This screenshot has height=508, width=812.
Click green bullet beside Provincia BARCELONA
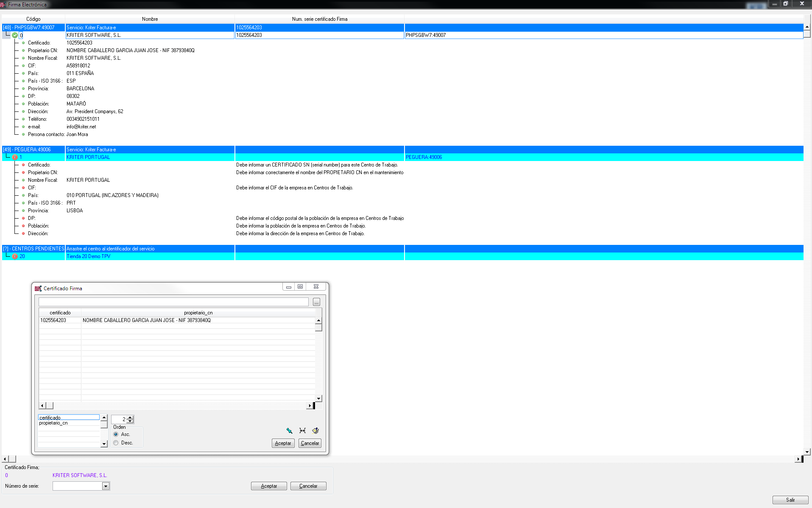(x=23, y=89)
